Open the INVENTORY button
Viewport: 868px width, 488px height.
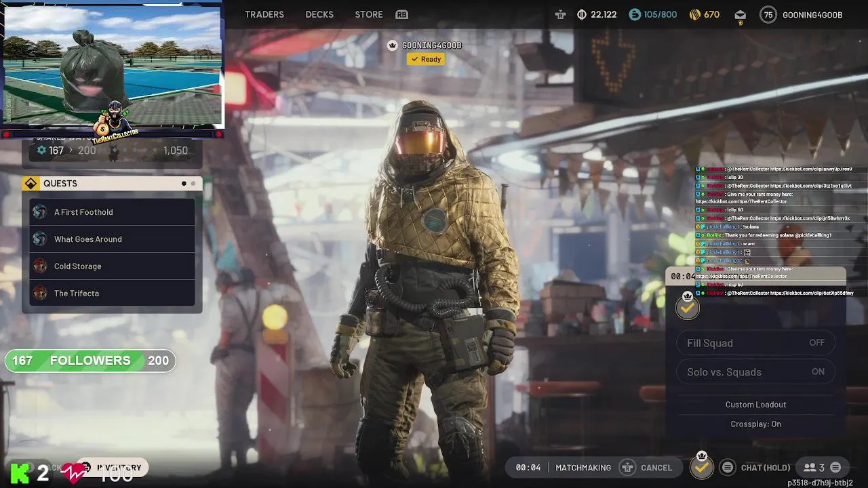(x=112, y=468)
